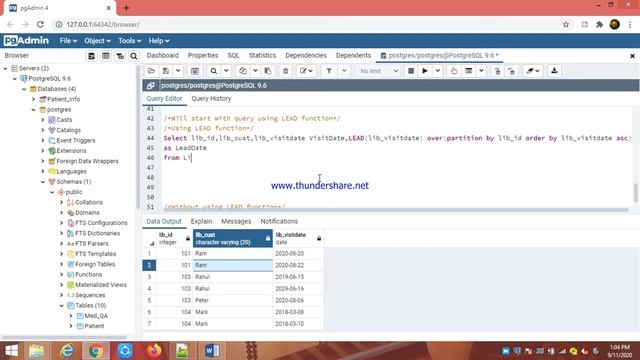The image size is (640, 360).
Task: Open file icon in query toolbar
Action: (x=151, y=71)
